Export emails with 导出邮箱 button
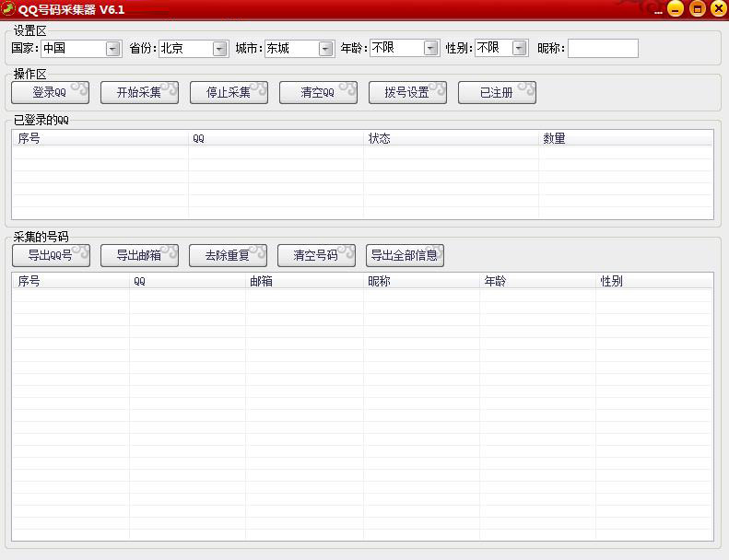729x560 pixels. point(139,256)
